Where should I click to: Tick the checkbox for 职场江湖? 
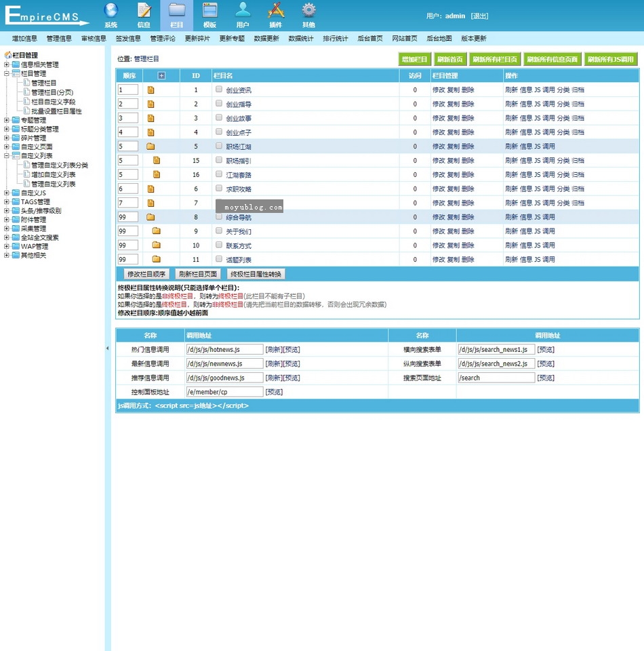pyautogui.click(x=219, y=146)
